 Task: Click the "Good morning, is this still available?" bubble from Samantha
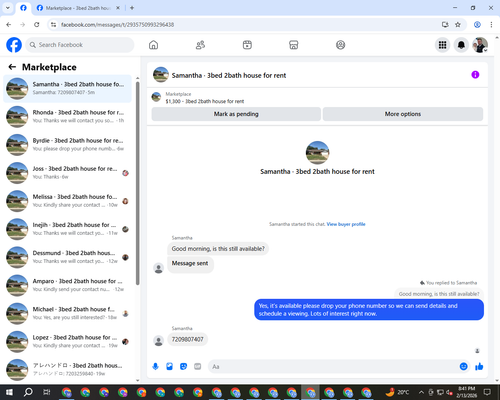pyautogui.click(x=218, y=249)
